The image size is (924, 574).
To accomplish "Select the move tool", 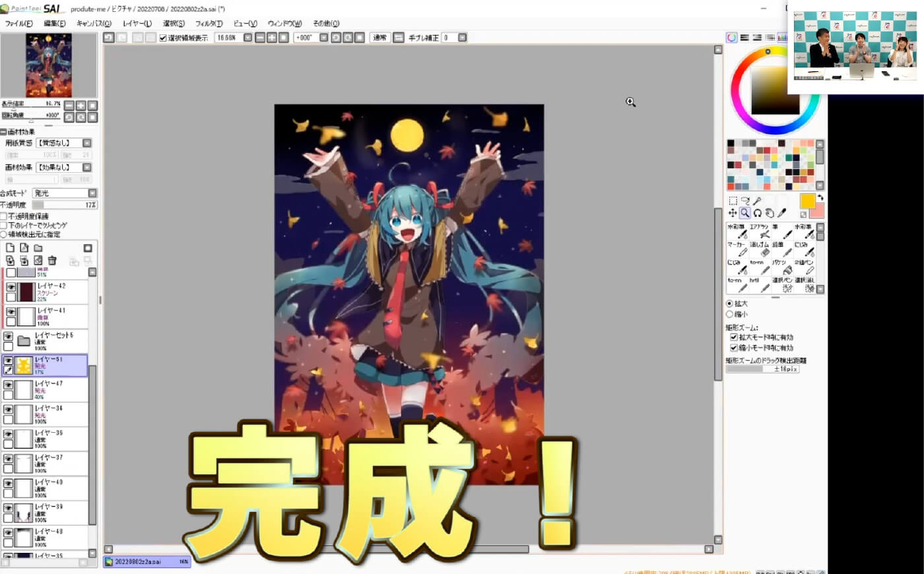I will point(733,213).
